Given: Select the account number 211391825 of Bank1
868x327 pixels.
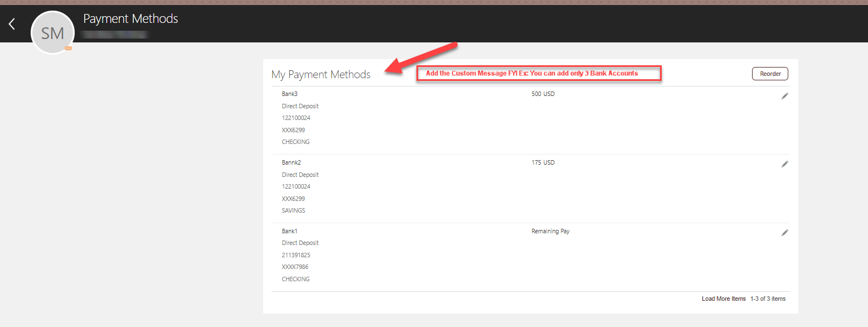Looking at the screenshot, I should (x=296, y=254).
